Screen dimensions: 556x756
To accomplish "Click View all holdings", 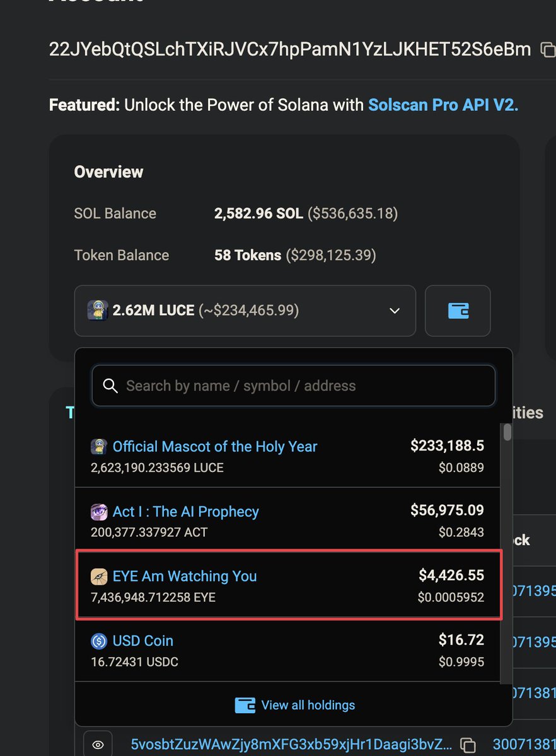I will coord(308,705).
